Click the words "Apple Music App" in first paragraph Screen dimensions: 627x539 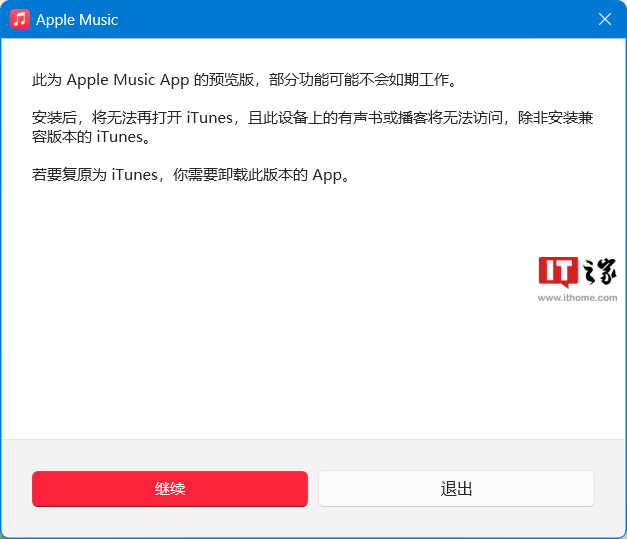(x=128, y=80)
